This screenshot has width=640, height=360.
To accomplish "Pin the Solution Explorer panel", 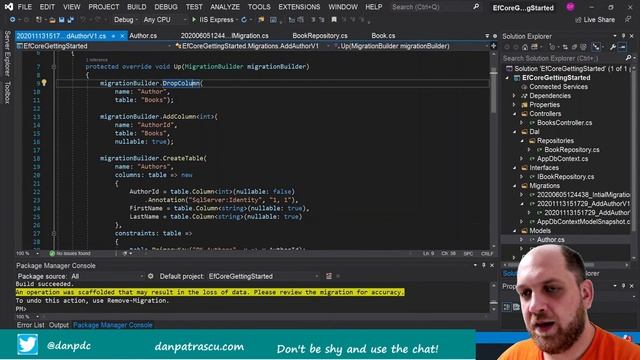I will 623,36.
